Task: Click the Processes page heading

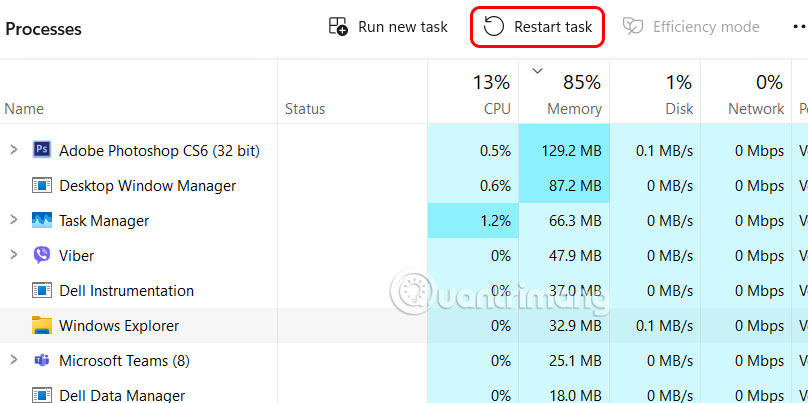Action: pyautogui.click(x=43, y=29)
